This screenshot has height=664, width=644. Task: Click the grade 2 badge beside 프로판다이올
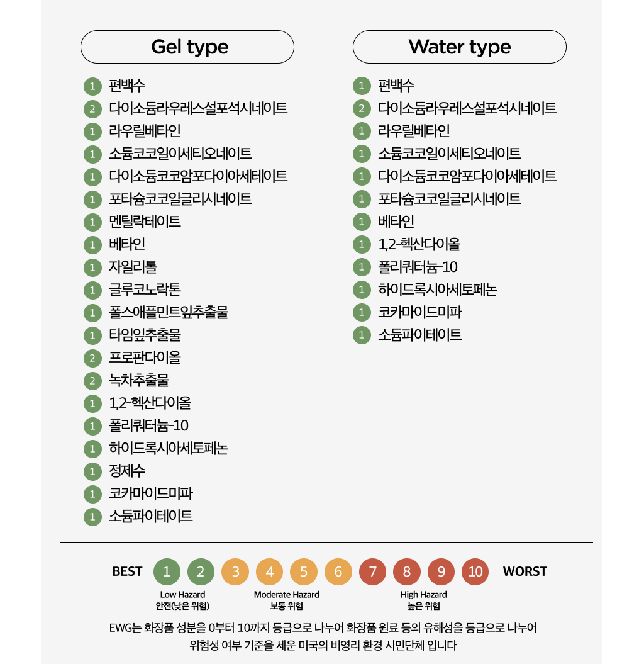pyautogui.click(x=92, y=358)
